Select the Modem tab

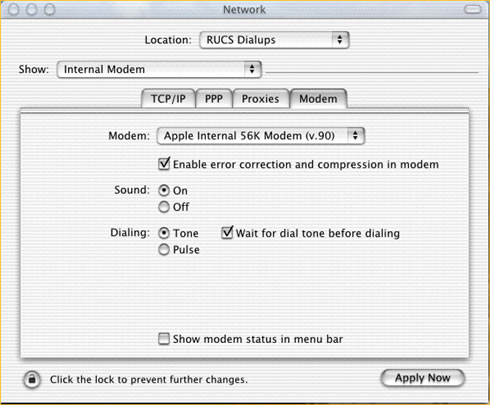coord(318,99)
